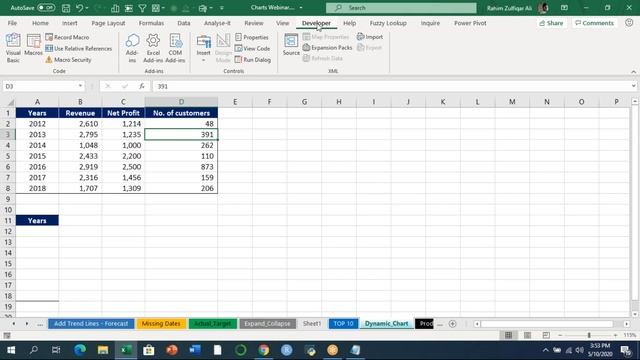Viewport: 640px width, 360px height.
Task: Show more sheet tabs via left ellipsis
Action: point(40,324)
